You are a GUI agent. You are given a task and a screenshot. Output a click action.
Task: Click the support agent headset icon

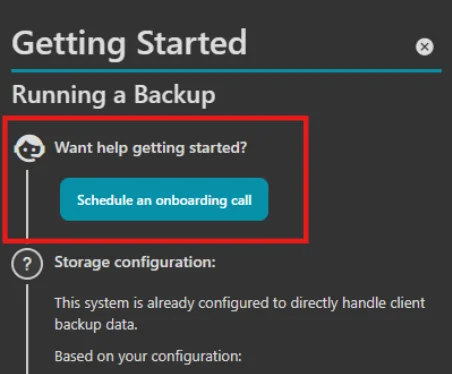pos(29,148)
